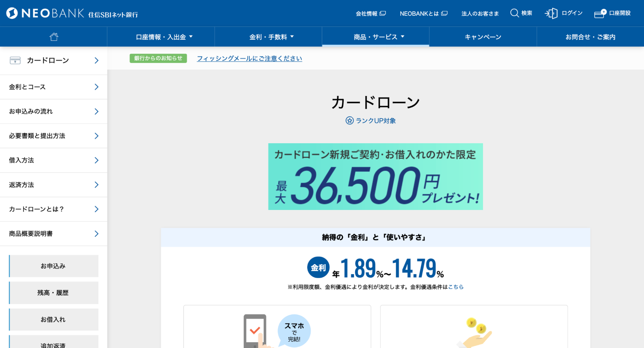Click the お申込み button in sidebar

[53, 266]
